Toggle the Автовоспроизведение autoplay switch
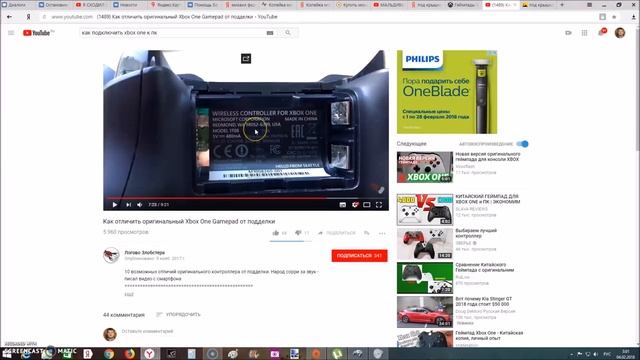The image size is (640, 360). tap(522, 144)
